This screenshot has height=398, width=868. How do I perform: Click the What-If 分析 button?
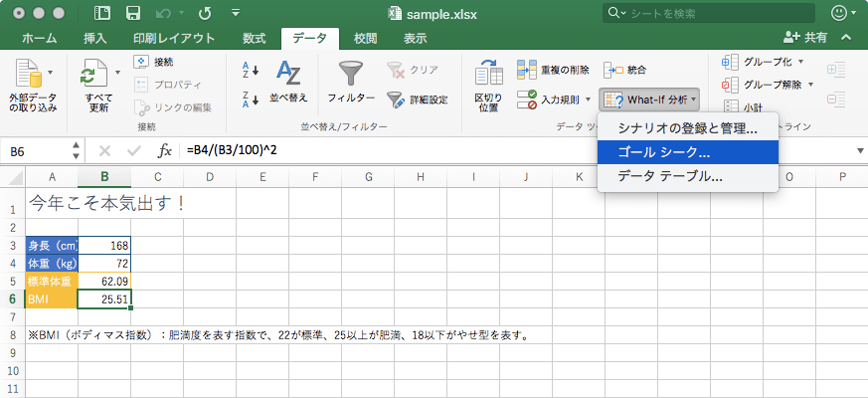pos(649,99)
